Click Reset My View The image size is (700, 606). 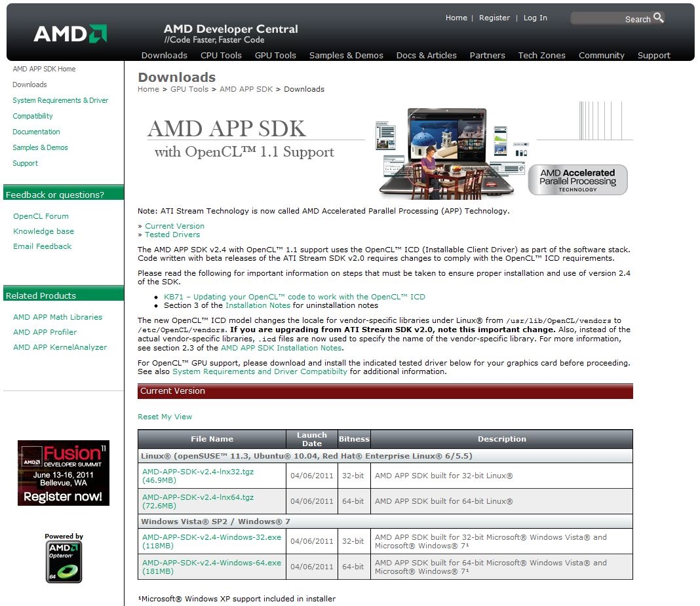165,417
